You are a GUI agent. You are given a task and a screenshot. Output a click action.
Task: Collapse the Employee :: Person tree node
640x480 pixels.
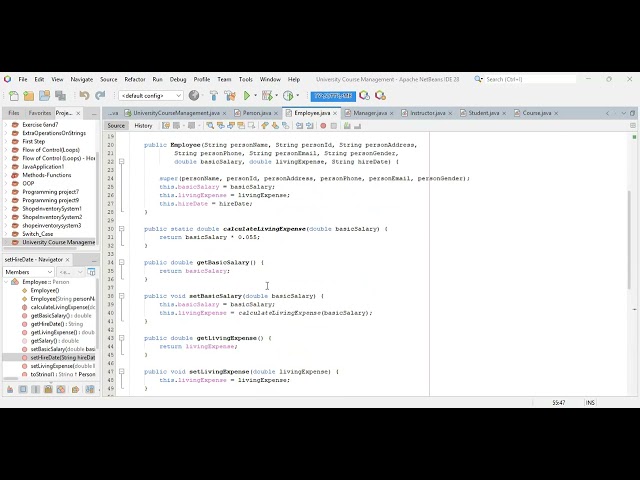6,282
